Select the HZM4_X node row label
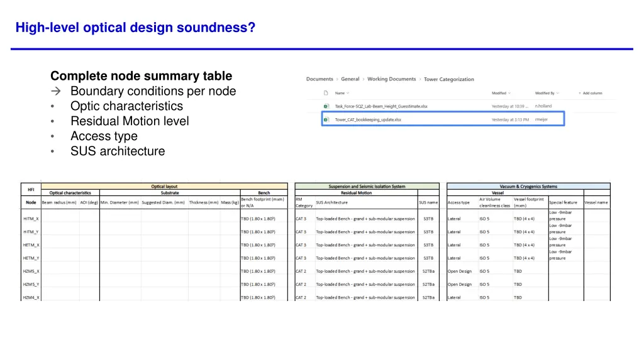 pos(31,297)
